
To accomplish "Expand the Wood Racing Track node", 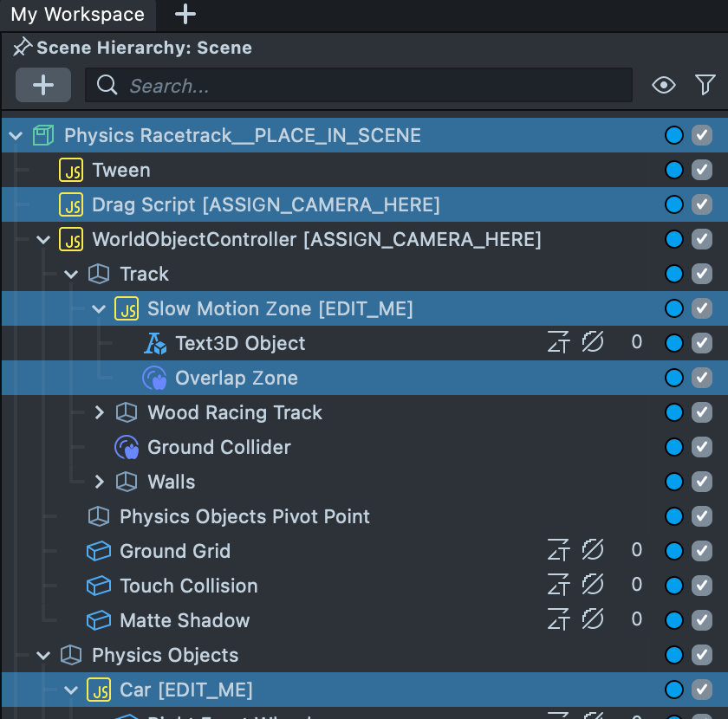I will pyautogui.click(x=100, y=412).
